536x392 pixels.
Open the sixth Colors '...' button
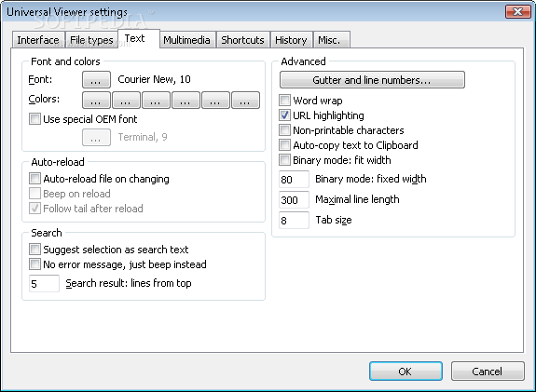click(245, 100)
